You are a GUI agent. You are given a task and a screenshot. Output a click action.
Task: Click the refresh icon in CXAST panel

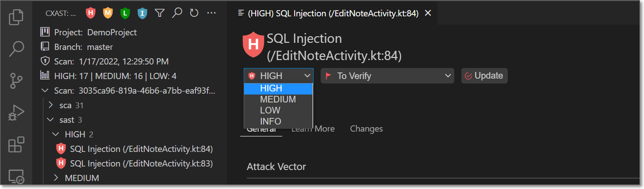[194, 13]
